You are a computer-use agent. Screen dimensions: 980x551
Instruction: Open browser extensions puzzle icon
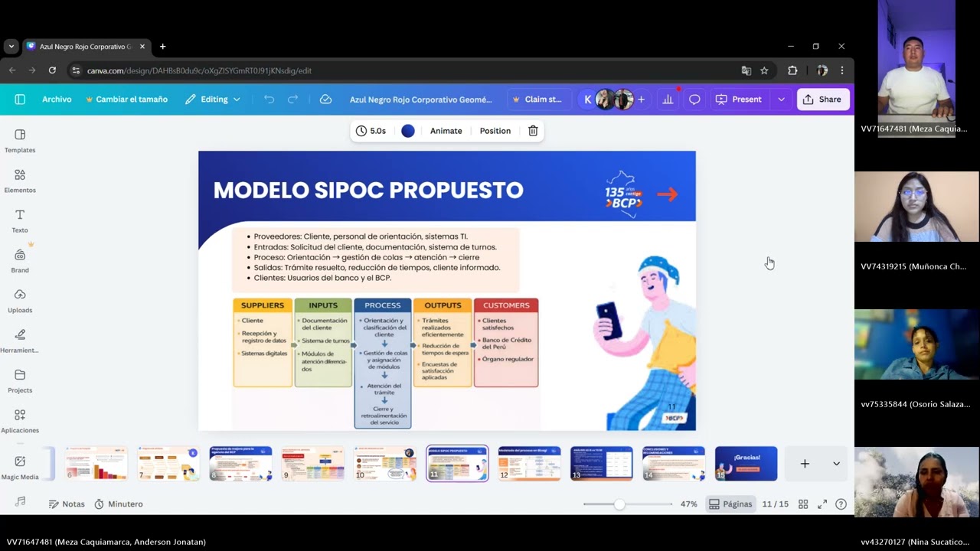(x=792, y=70)
